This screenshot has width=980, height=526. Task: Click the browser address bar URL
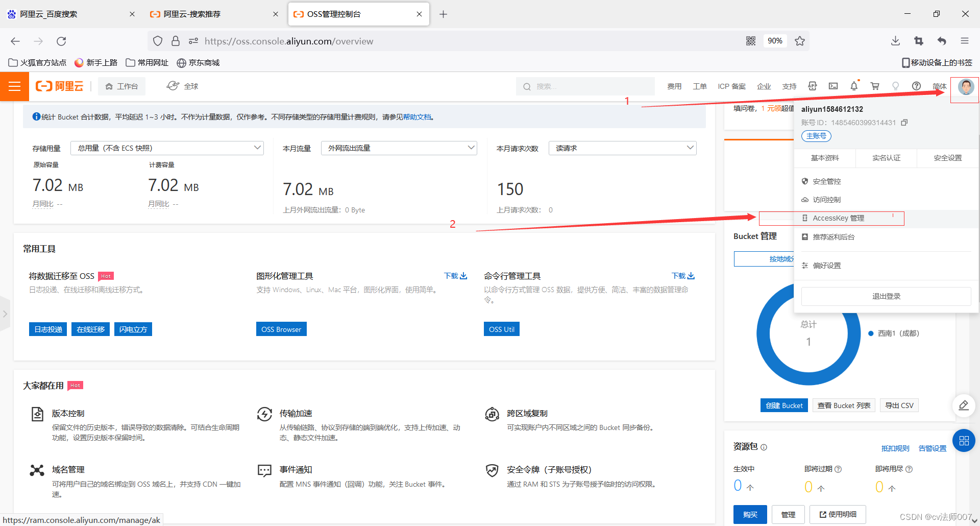click(x=289, y=41)
